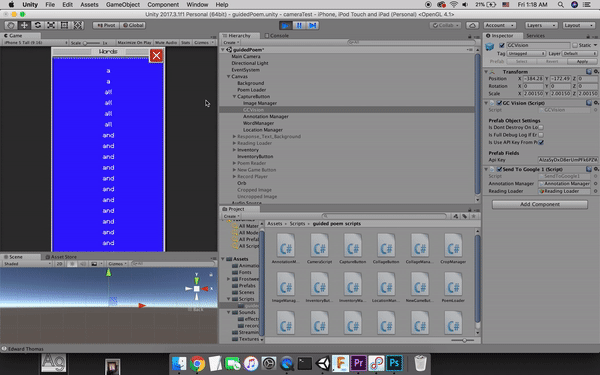Open GC Vision script help book icon
The image size is (600, 375).
click(589, 103)
